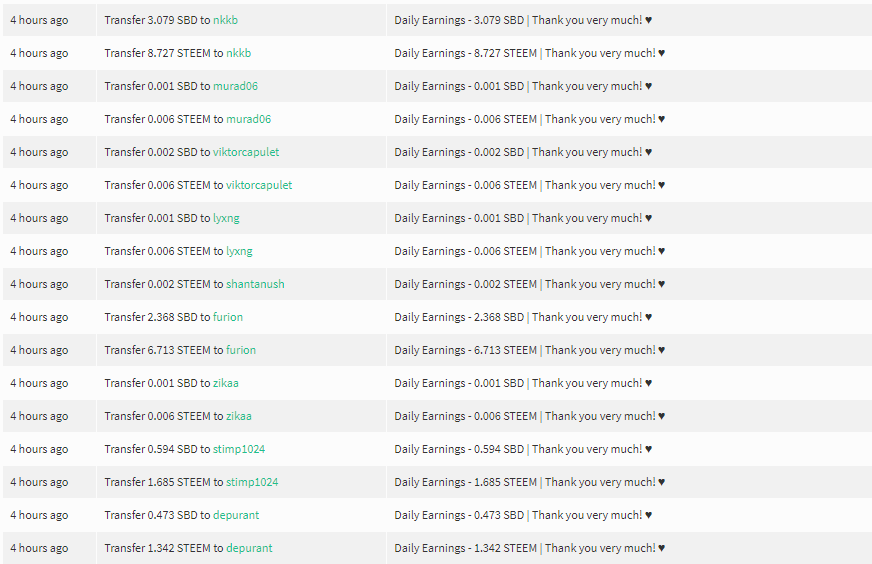Click heart icon in 6.713 STEEM memo
This screenshot has width=872, height=564.
[661, 350]
